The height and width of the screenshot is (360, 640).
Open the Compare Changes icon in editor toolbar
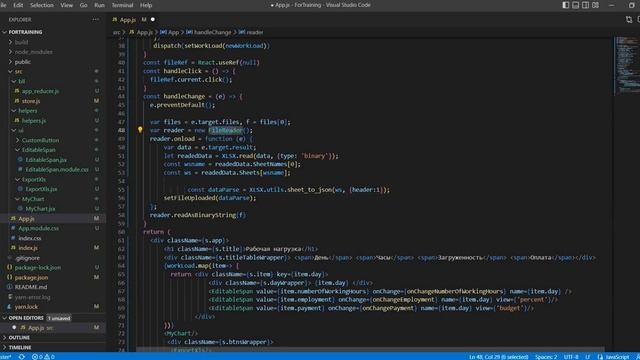pyautogui.click(x=629, y=19)
